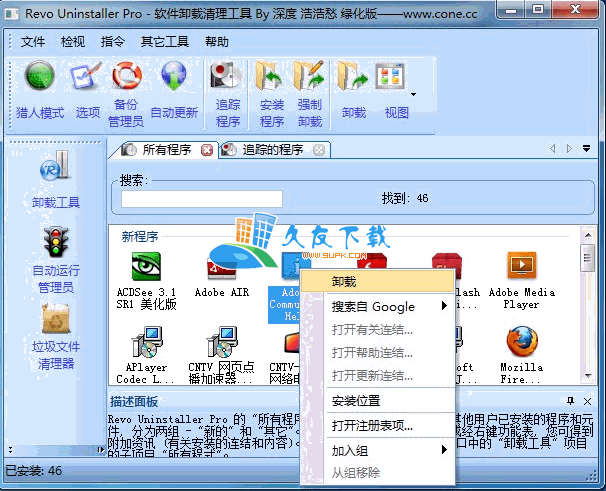Open the 检视 (View) menu
Viewport: 606px width, 491px height.
(x=73, y=41)
